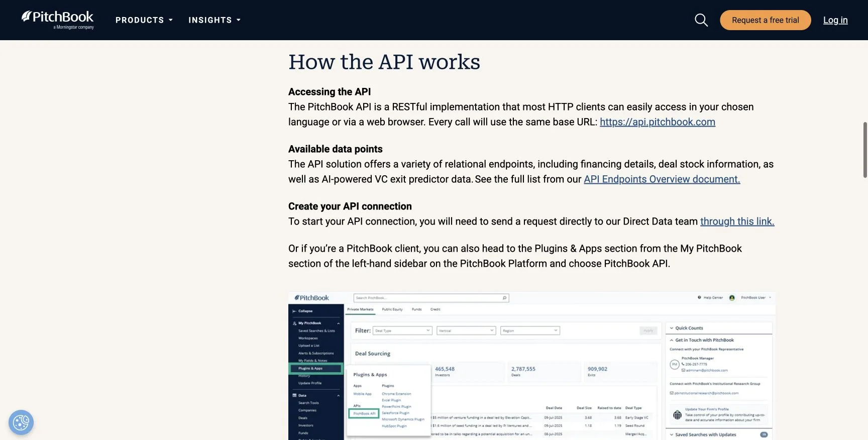The width and height of the screenshot is (868, 440).
Task: Expand the PRODUCTS menu
Action: tap(144, 20)
